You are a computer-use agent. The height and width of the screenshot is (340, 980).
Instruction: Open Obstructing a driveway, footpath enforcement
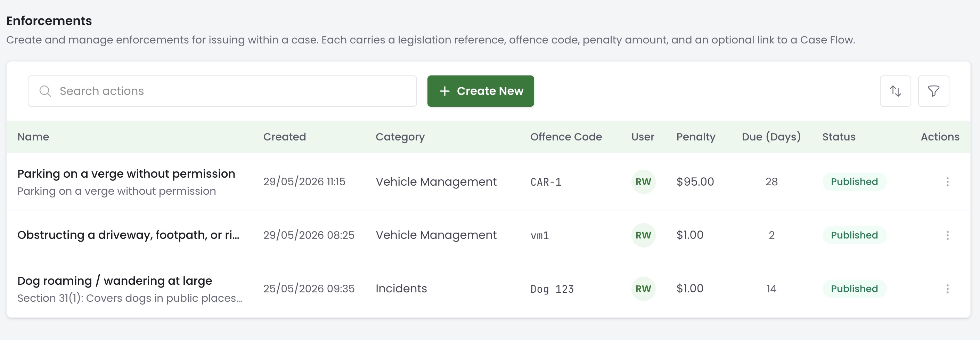coord(128,235)
